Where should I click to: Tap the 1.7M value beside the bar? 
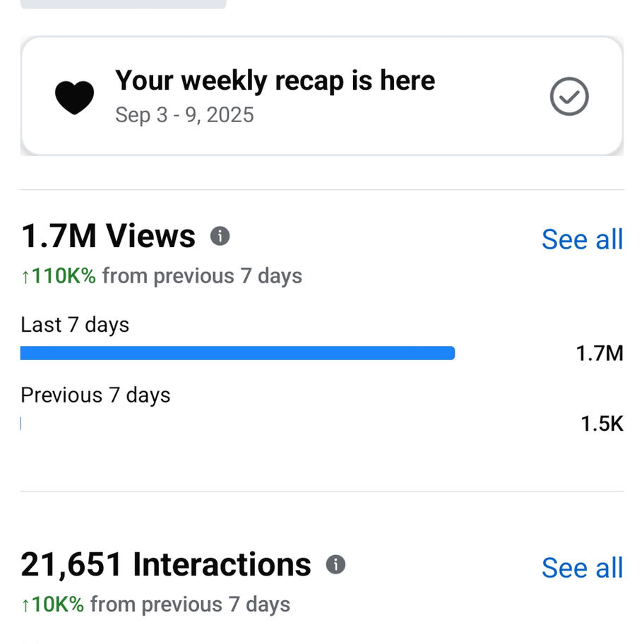(600, 353)
